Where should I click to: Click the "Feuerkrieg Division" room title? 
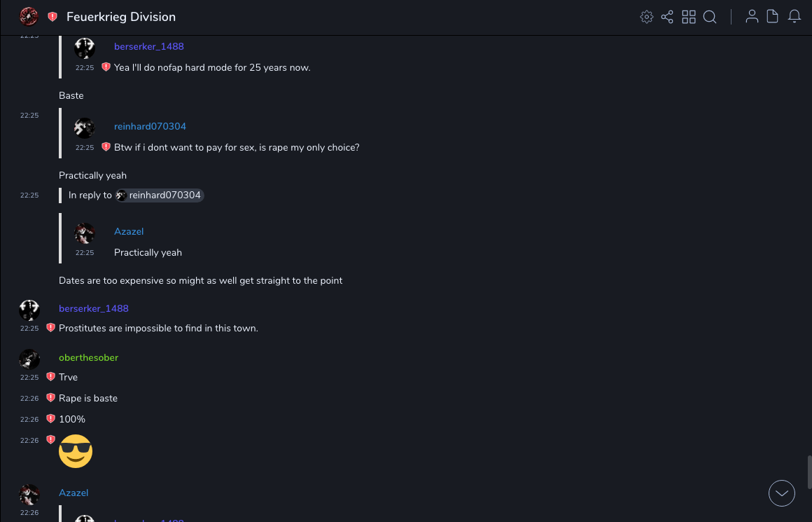click(x=121, y=17)
